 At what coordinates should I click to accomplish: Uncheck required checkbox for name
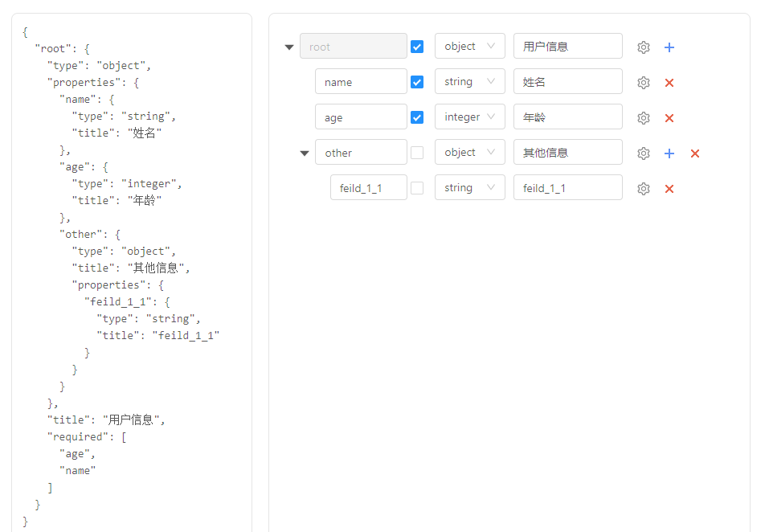coord(417,82)
